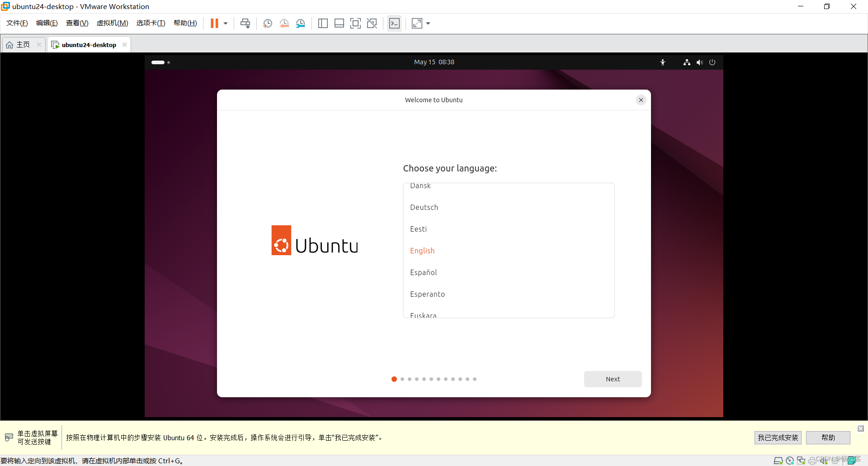
Task: Select English in the language list
Action: coord(422,251)
